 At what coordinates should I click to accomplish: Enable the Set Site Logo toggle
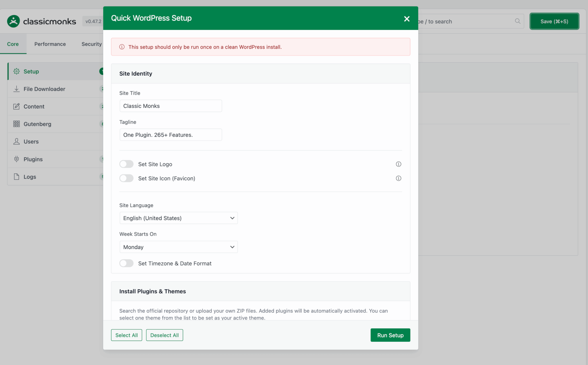coord(126,164)
